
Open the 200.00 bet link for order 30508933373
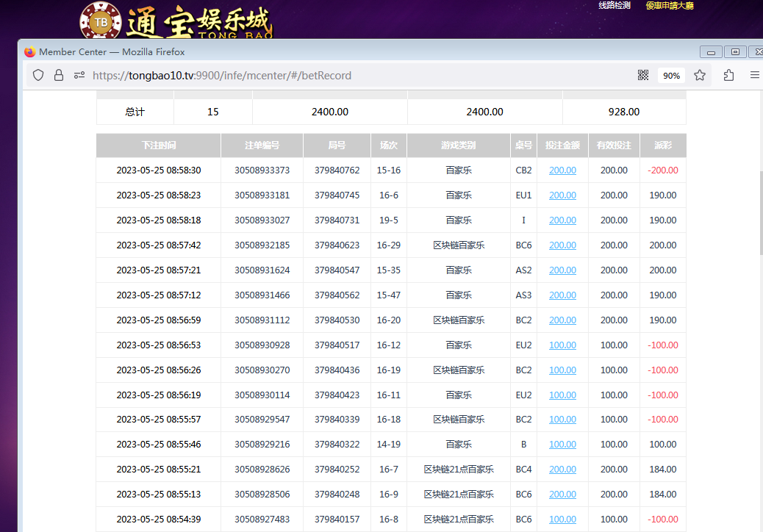pos(562,170)
